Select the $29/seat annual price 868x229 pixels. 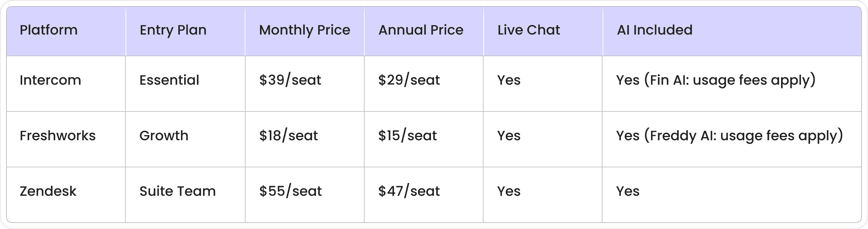pyautogui.click(x=409, y=80)
